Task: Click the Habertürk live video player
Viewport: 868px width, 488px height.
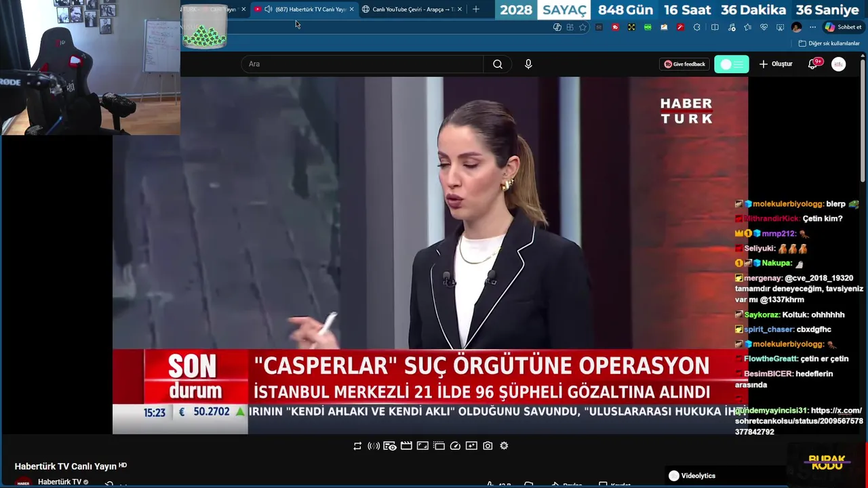Action: (x=430, y=255)
